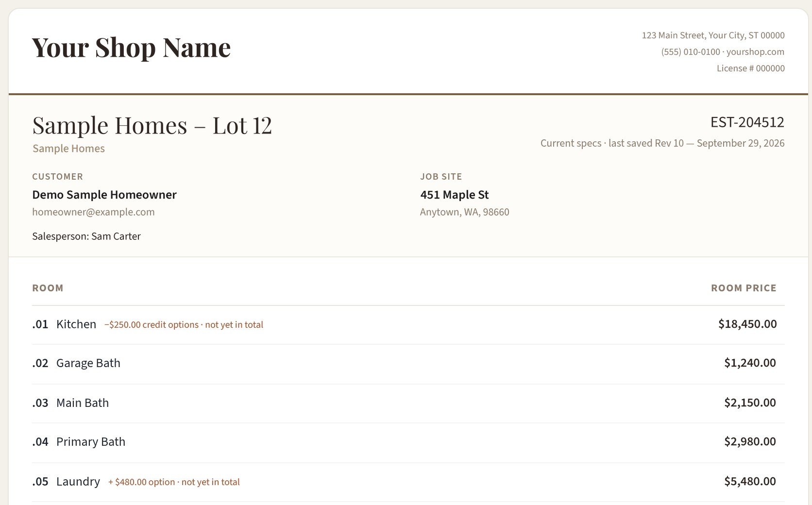
Task: Select the .05 Laundry row
Action: pyautogui.click(x=408, y=482)
